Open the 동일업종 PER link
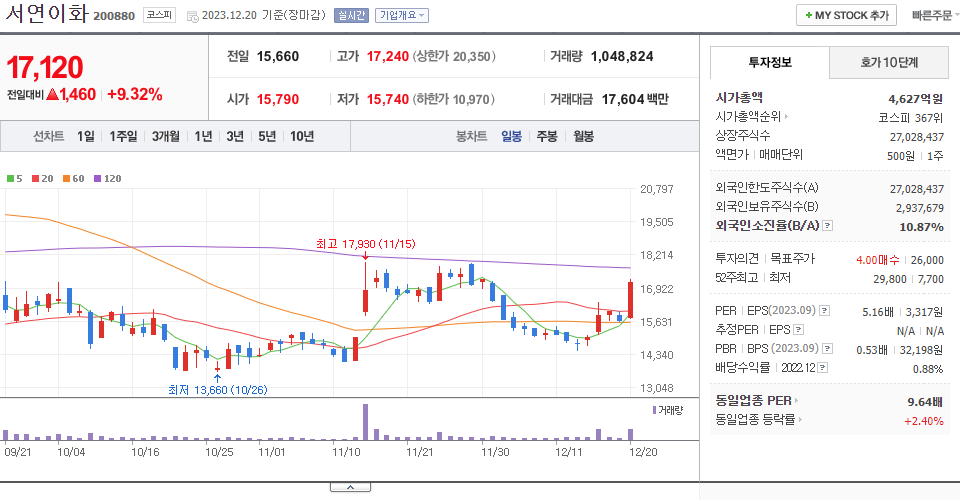960x500 pixels. pyautogui.click(x=754, y=401)
